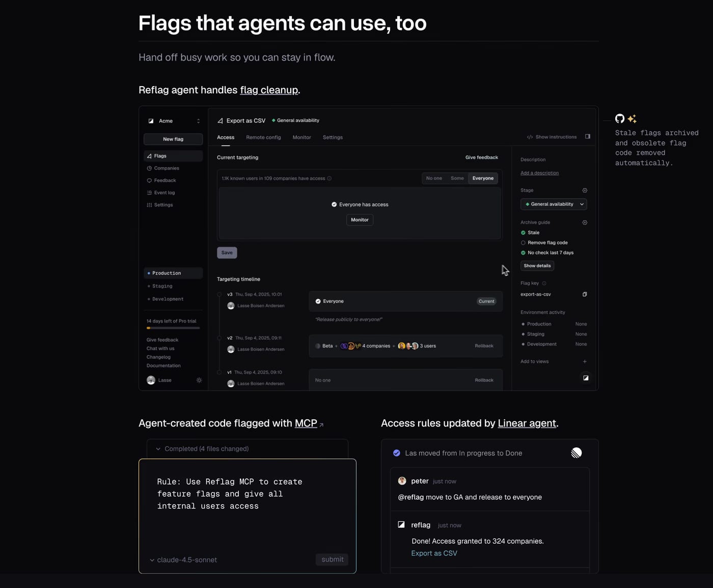Click the Flag key info icon
Image resolution: width=713 pixels, height=588 pixels.
click(544, 283)
